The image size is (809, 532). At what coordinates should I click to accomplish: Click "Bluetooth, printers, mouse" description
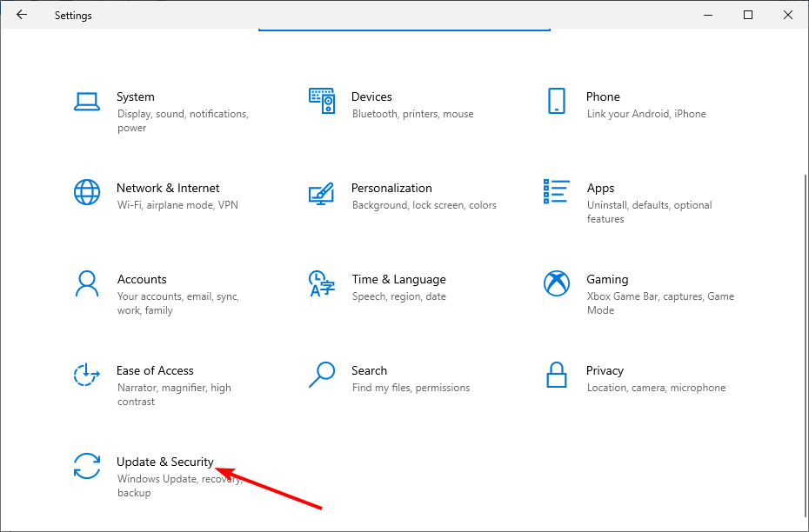click(412, 114)
